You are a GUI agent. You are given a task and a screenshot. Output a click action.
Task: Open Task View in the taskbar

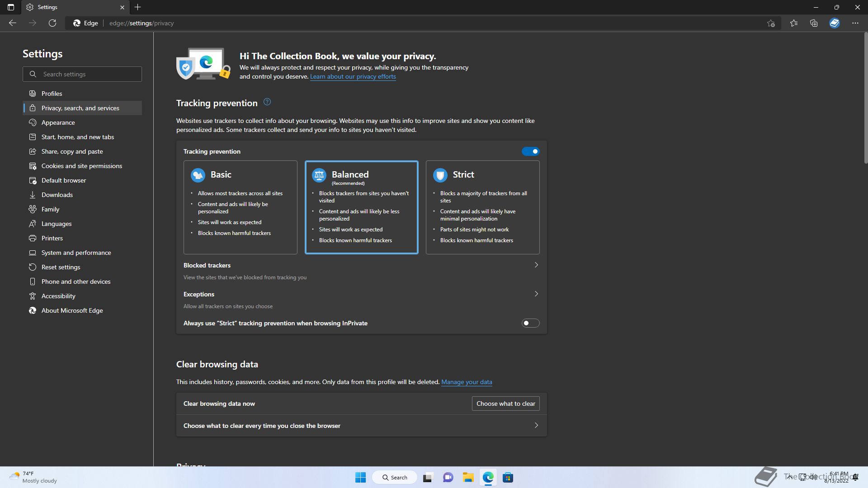428,477
